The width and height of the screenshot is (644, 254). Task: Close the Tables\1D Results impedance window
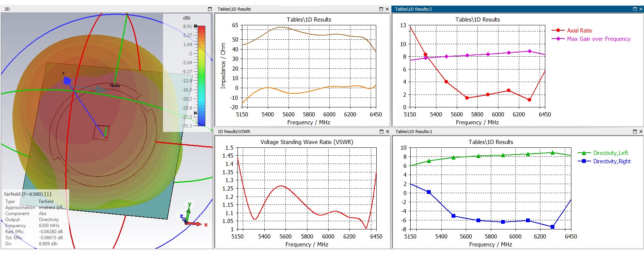point(387,9)
